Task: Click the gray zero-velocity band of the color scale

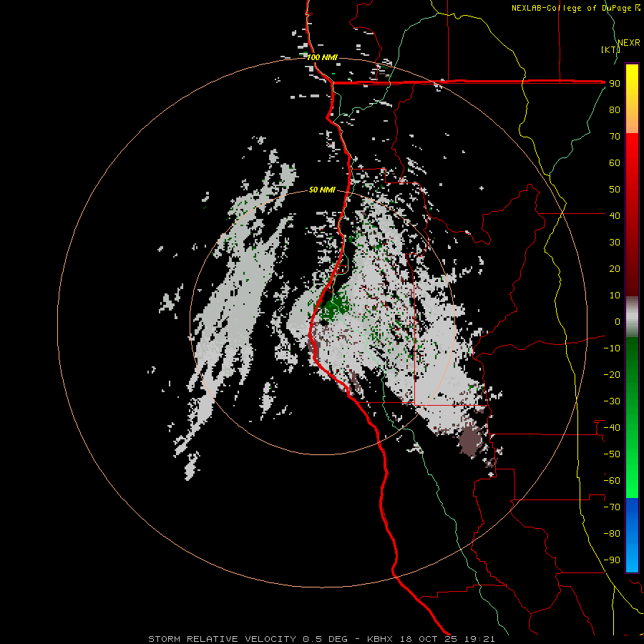Action: pos(632,317)
